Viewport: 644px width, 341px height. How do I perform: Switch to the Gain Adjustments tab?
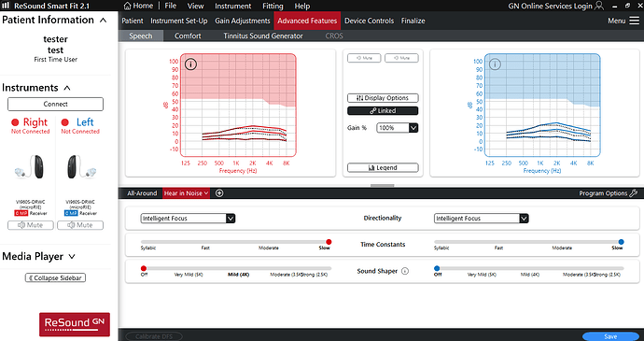243,21
